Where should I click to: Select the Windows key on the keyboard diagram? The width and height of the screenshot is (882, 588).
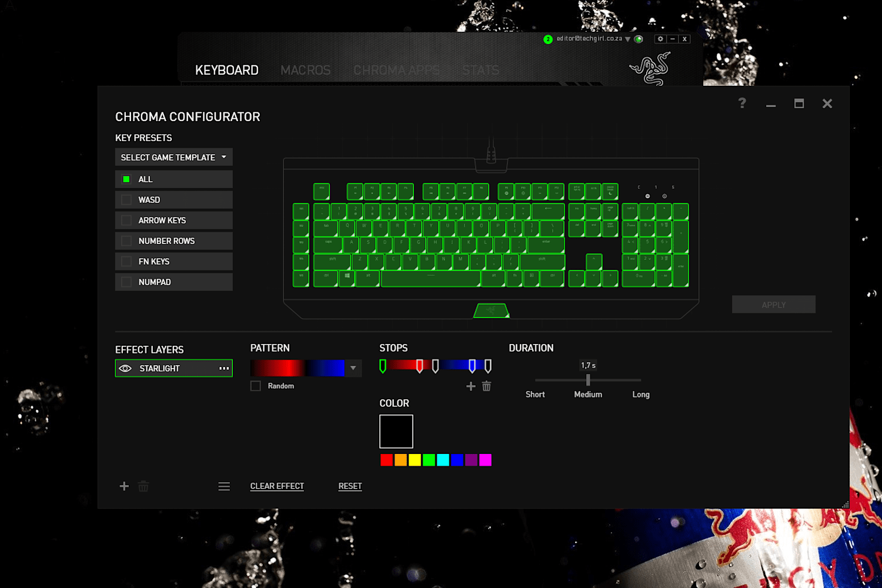pyautogui.click(x=347, y=279)
